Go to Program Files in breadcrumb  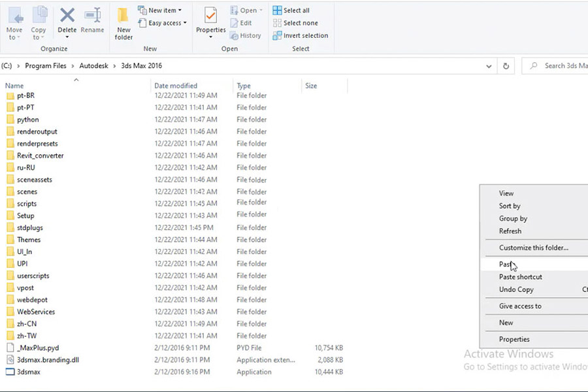(46, 65)
